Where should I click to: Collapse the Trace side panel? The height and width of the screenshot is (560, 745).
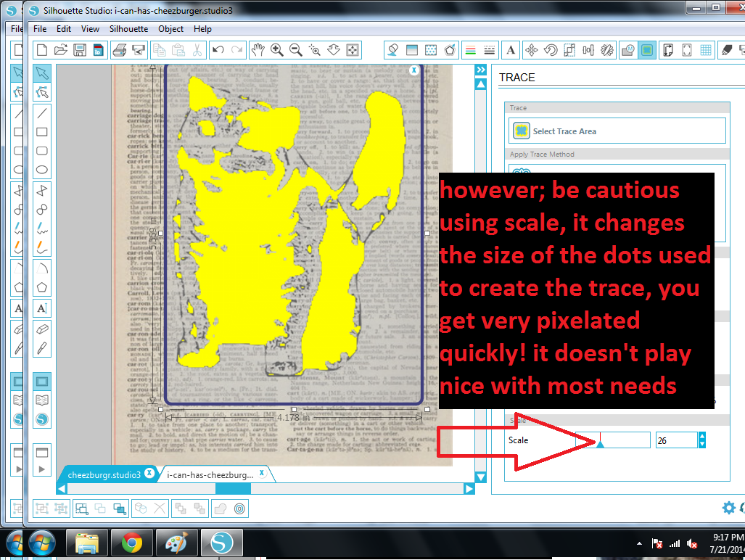click(481, 70)
